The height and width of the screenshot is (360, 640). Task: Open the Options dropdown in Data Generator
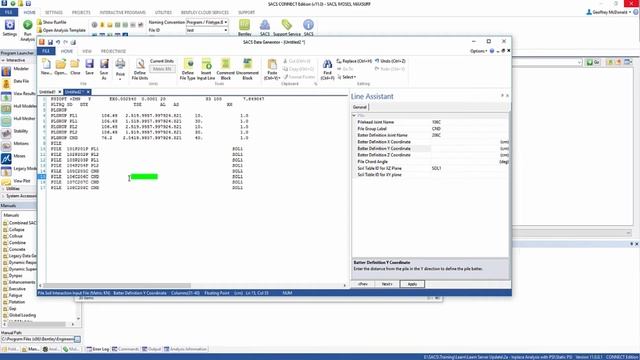click(478, 51)
